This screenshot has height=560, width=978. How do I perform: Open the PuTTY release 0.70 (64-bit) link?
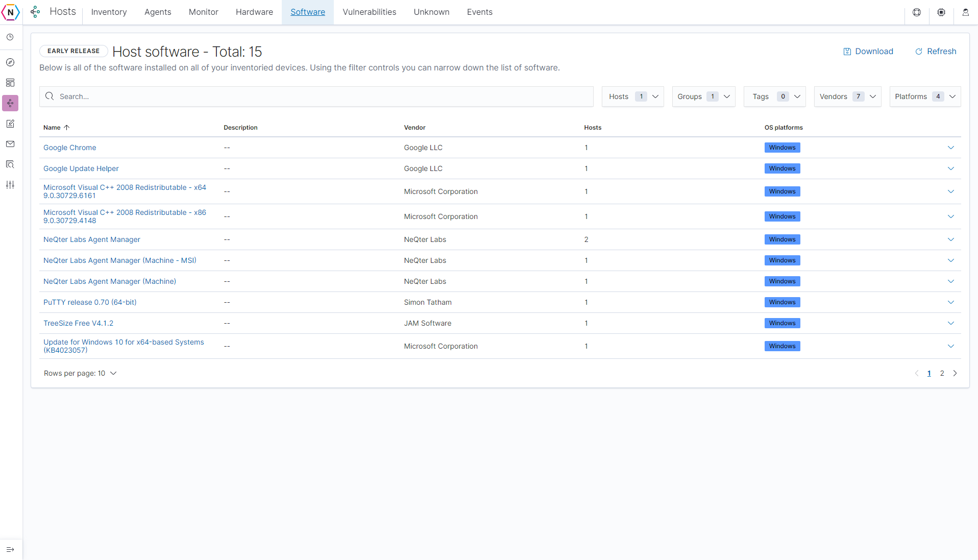tap(90, 302)
